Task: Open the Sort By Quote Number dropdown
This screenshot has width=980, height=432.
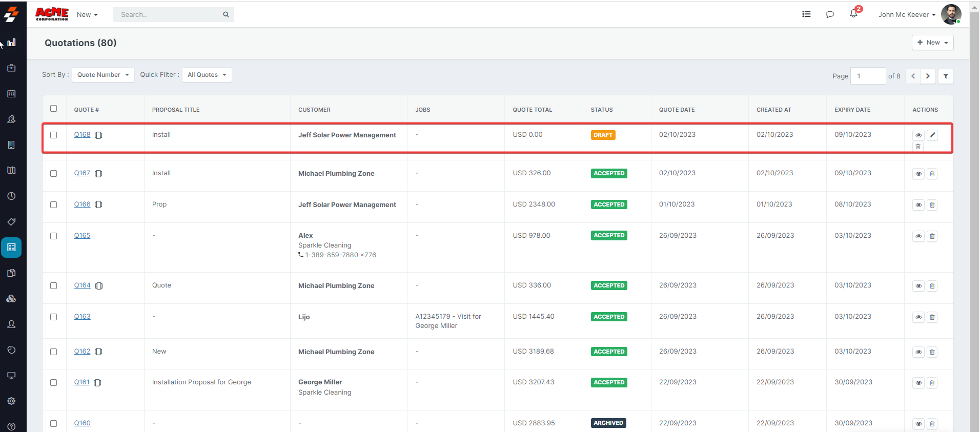Action: tap(103, 75)
